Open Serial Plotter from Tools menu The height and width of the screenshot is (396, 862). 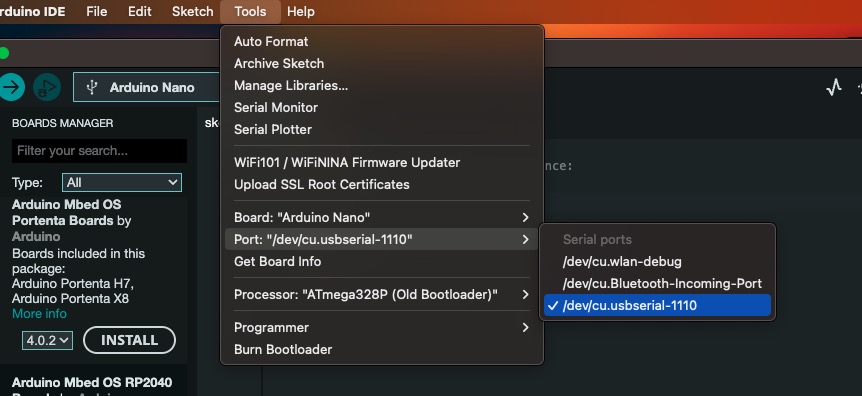382,129
